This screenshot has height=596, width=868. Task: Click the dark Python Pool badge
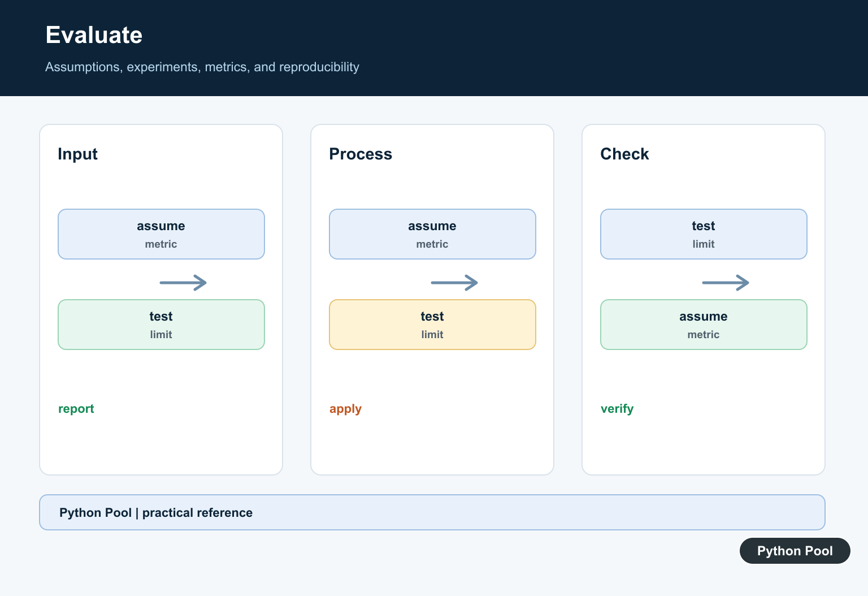click(795, 551)
